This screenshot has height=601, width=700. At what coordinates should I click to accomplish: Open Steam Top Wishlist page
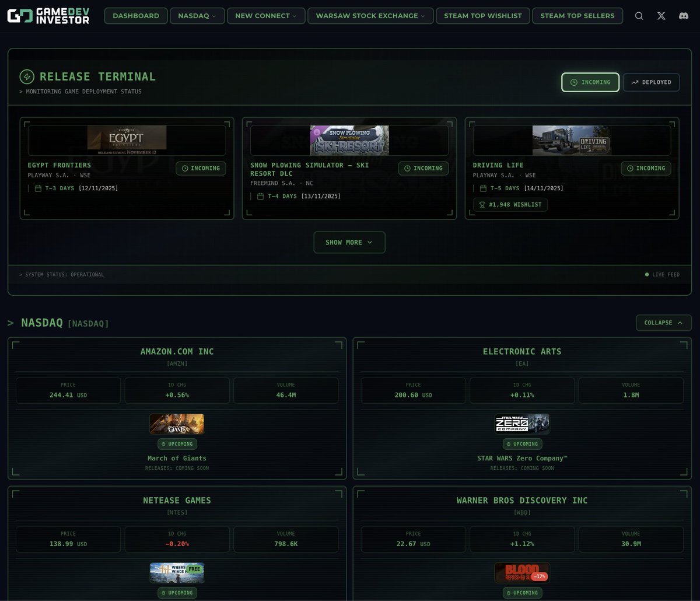(x=483, y=16)
